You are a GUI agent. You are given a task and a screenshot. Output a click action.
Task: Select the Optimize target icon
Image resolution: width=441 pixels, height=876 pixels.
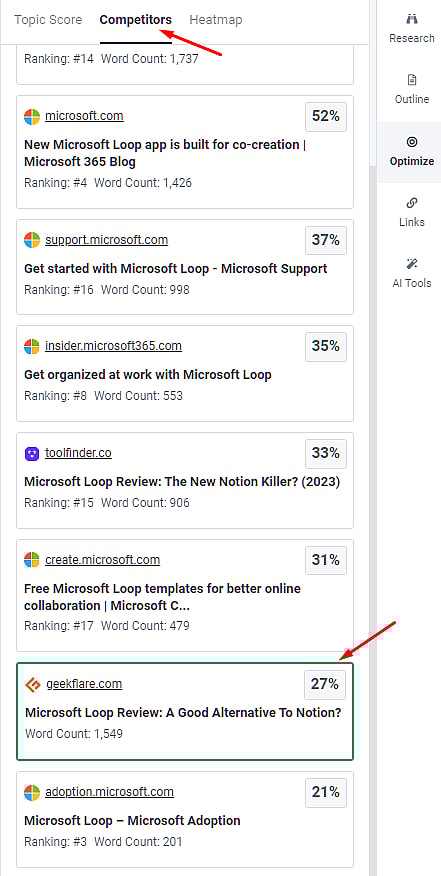click(412, 141)
